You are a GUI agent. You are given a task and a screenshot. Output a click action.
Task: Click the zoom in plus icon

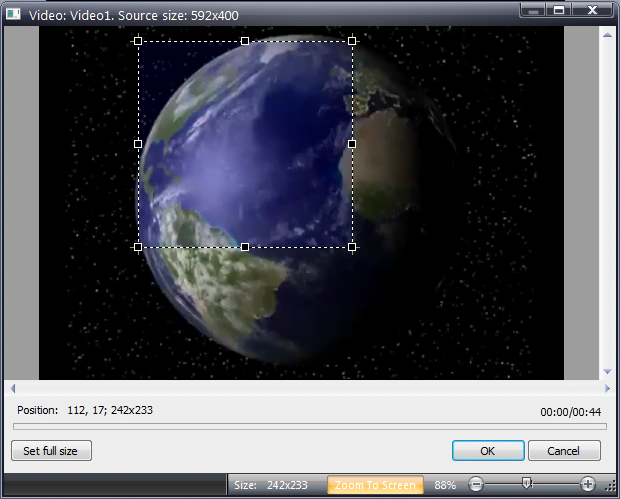pyautogui.click(x=588, y=484)
